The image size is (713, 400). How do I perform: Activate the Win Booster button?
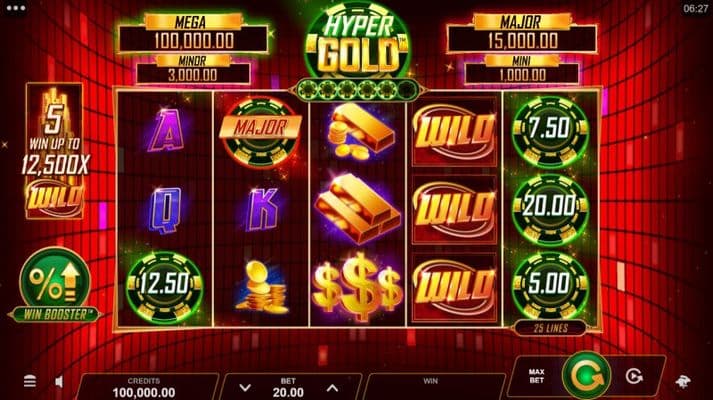[x=55, y=285]
